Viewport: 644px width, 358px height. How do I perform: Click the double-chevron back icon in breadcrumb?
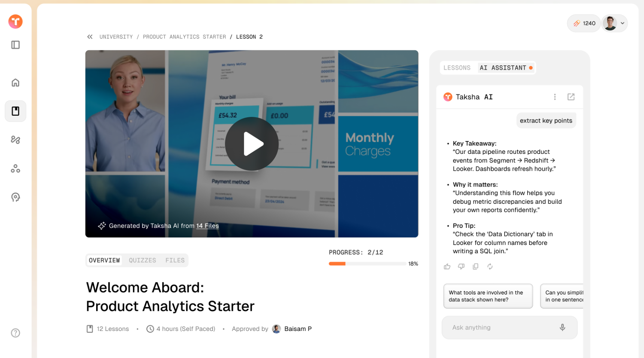point(90,37)
